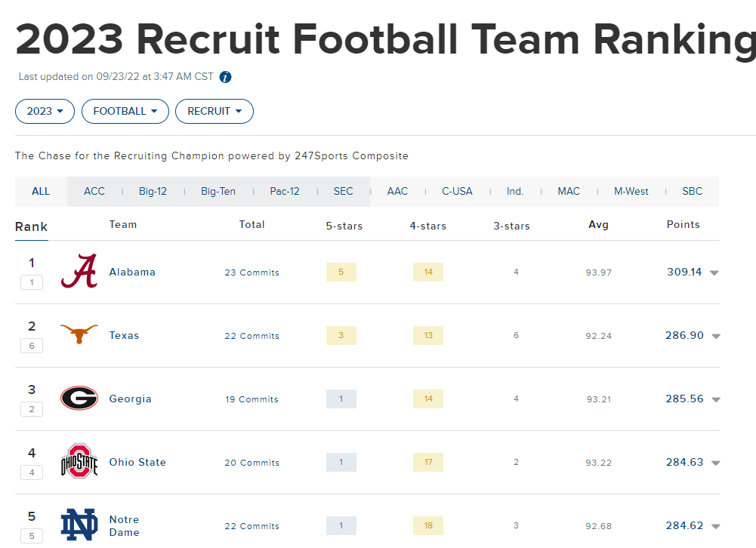Open the Georgia team name link
The width and height of the screenshot is (756, 548).
point(130,399)
